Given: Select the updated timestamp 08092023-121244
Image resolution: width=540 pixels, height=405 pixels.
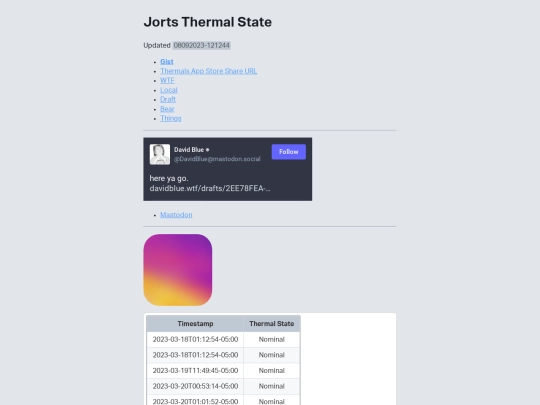Looking at the screenshot, I should tap(201, 45).
